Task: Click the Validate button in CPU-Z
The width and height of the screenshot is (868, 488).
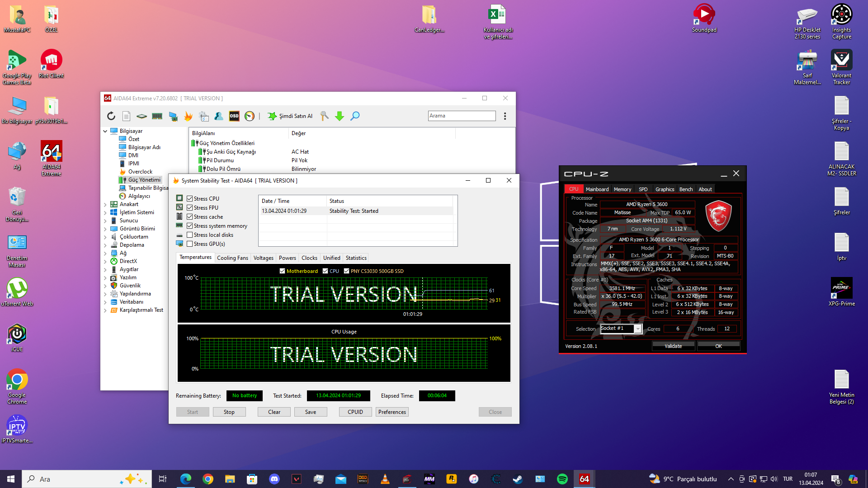Action: (673, 346)
